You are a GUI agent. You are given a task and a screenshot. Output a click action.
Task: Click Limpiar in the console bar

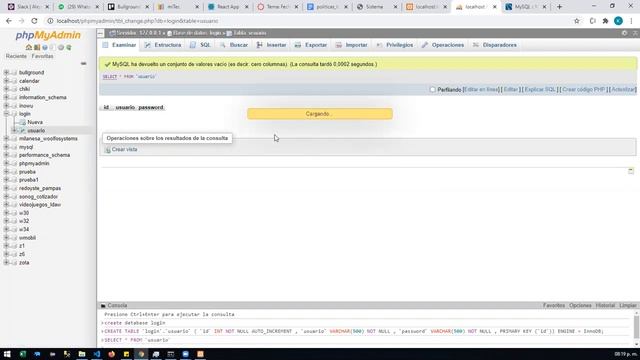[x=628, y=305]
